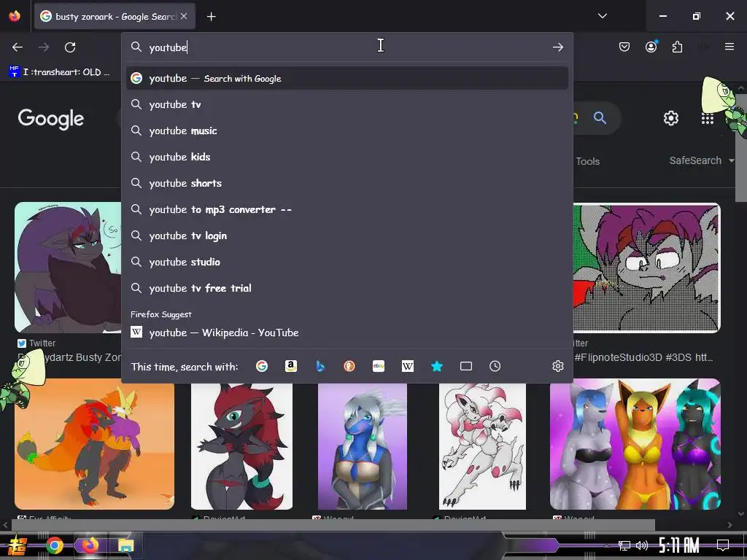Open the three characters in bikinis thumbnail
The height and width of the screenshot is (560, 747).
[x=635, y=444]
